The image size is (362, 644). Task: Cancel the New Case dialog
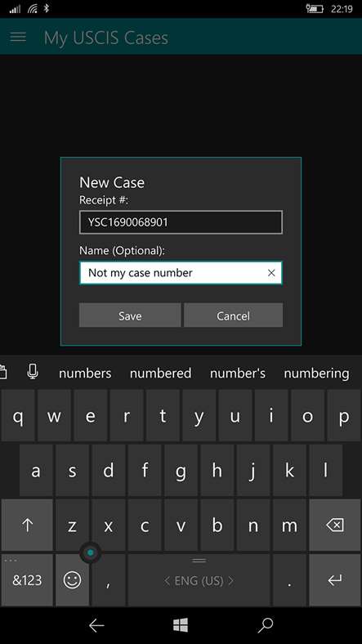click(x=233, y=315)
